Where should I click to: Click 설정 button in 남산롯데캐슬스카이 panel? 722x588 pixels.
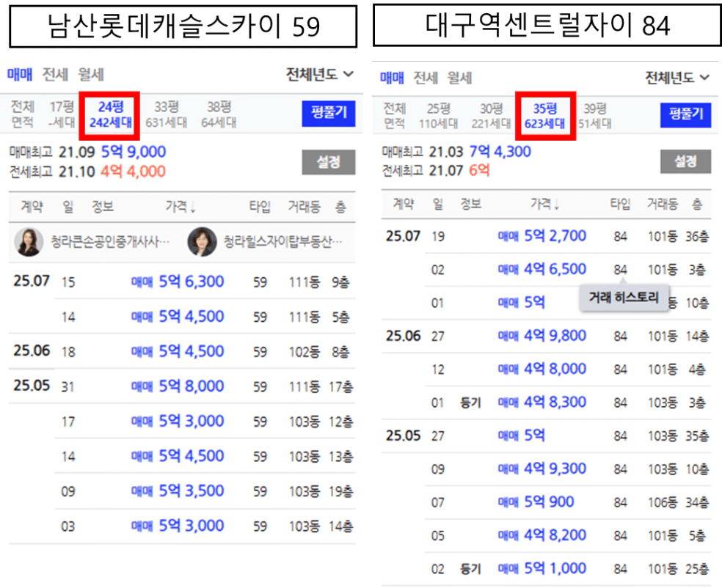coord(329,162)
